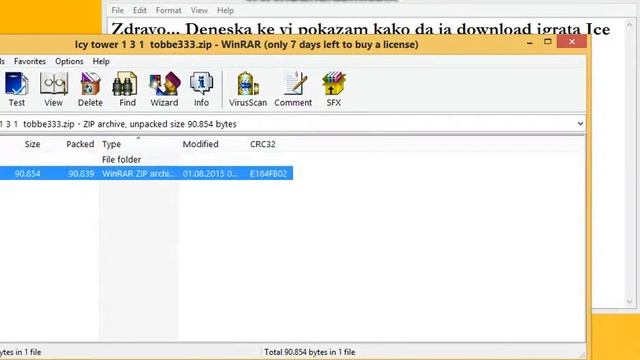Sort by the Packed column header

click(80, 144)
